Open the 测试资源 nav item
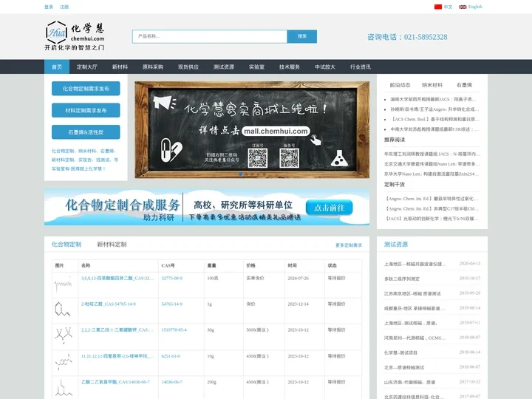Screen dimensions: 532x399 click(x=224, y=66)
